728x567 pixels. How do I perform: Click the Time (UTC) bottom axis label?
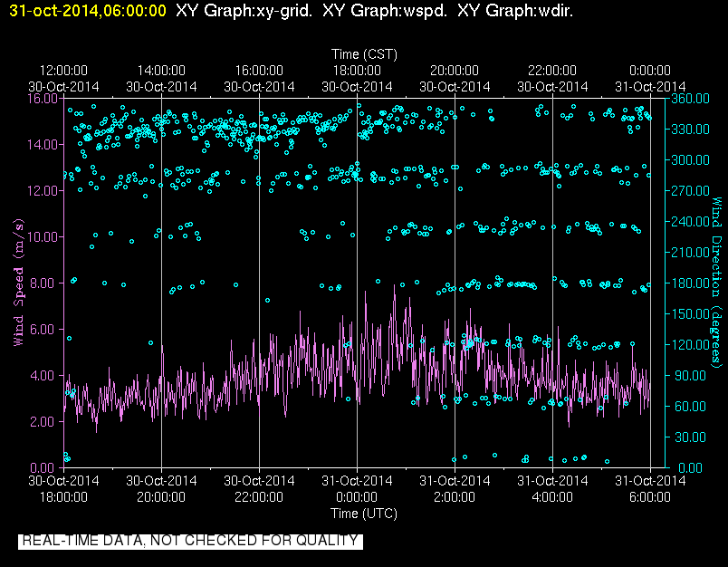[x=364, y=514]
